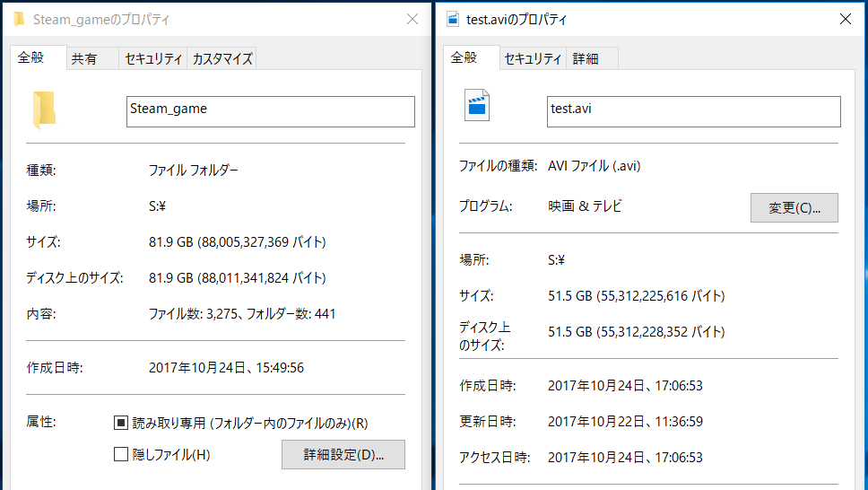Enable the 隠しファイル(H) hidden checkbox

121,454
